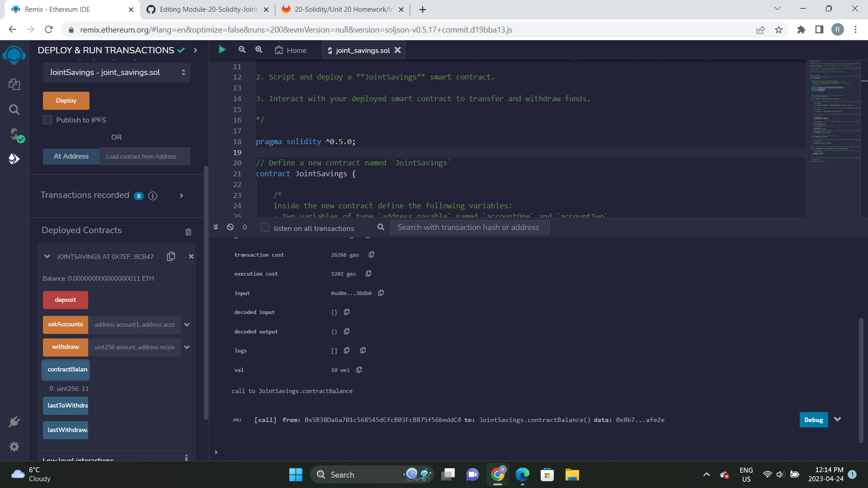Clear the terminal console icon
Screen dimensions: 868x488
(x=231, y=227)
